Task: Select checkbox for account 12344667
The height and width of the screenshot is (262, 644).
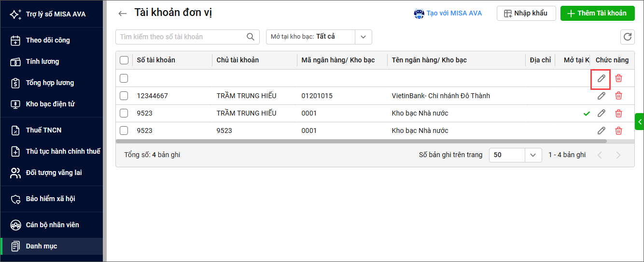Action: [124, 96]
